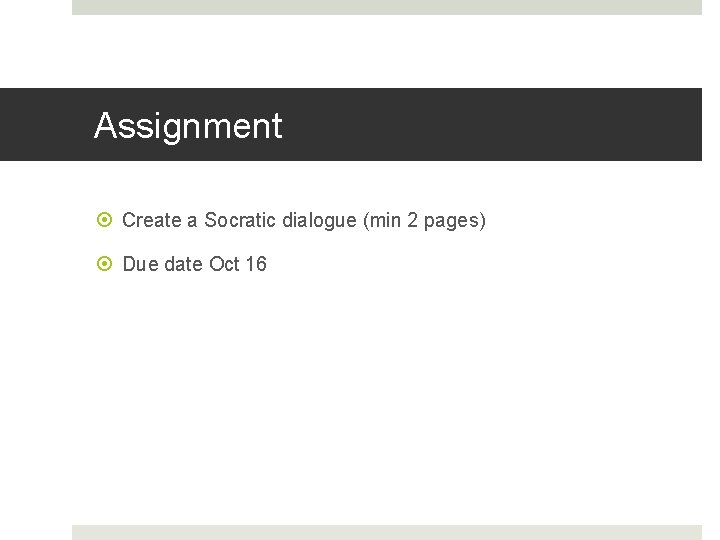Click the word min in the parentheses
The height and width of the screenshot is (540, 720).
[385, 220]
